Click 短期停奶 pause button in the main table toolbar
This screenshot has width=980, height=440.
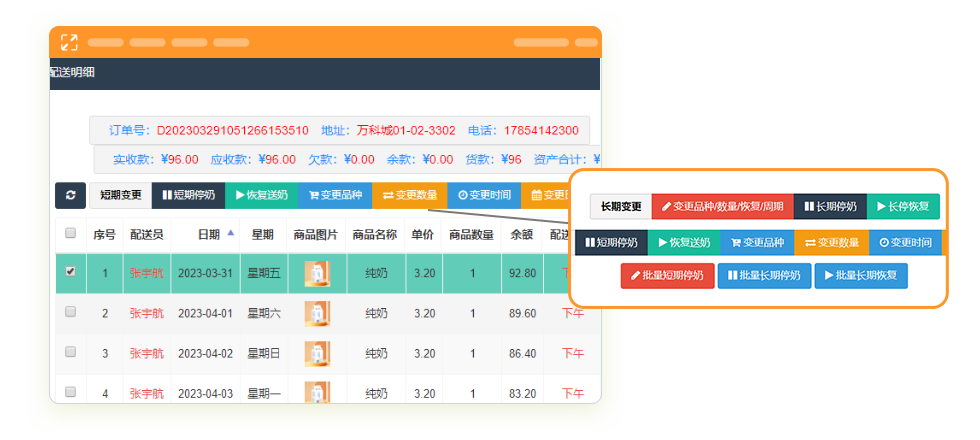pyautogui.click(x=188, y=195)
